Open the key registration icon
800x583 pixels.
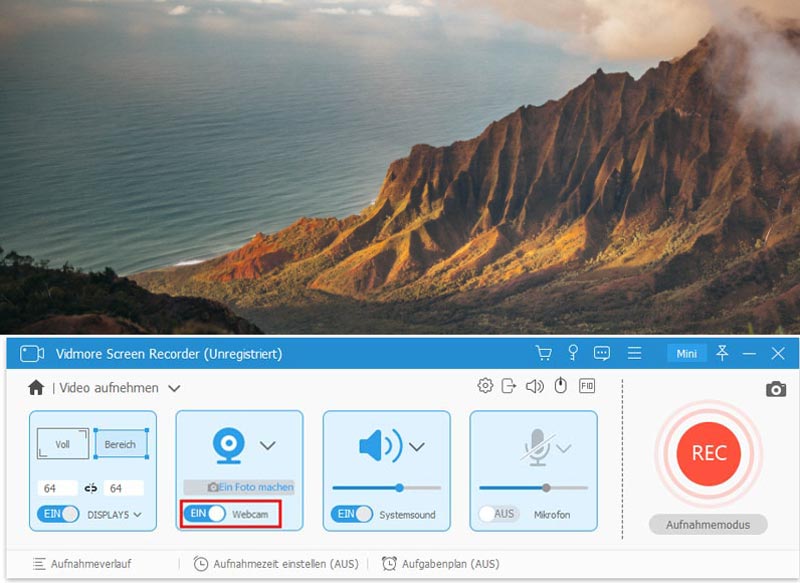coord(573,353)
